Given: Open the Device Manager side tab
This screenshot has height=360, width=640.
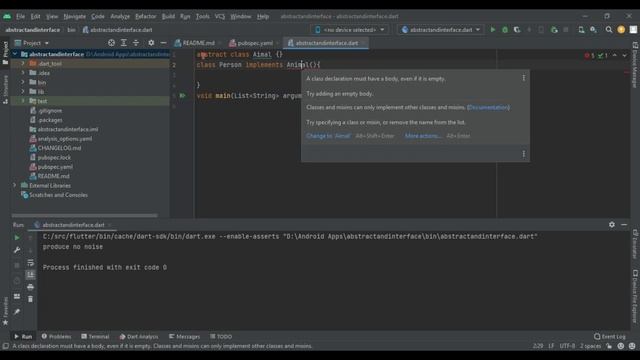Looking at the screenshot, I should (x=635, y=64).
